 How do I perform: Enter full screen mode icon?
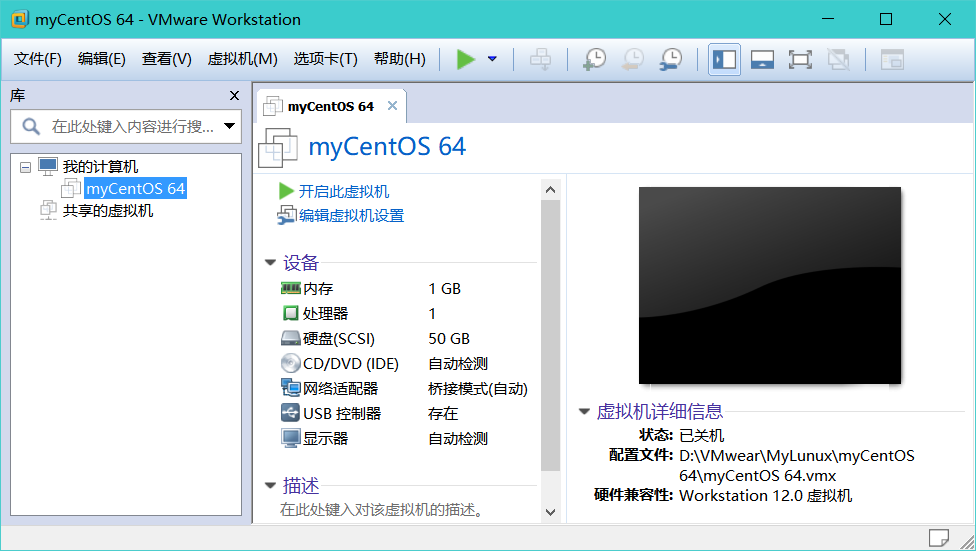tap(800, 60)
